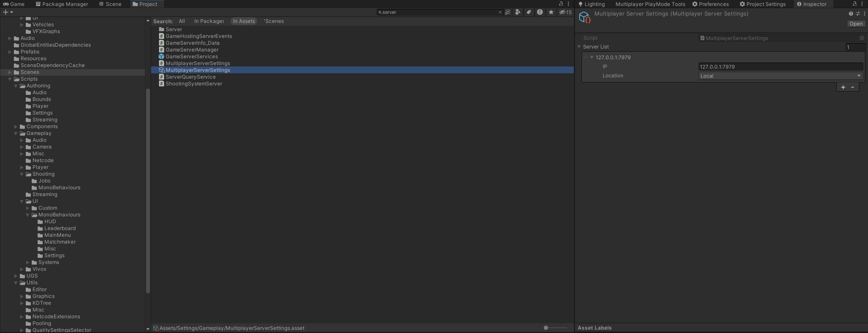Switch to the Project Settings tab
The image size is (868, 333).
762,4
